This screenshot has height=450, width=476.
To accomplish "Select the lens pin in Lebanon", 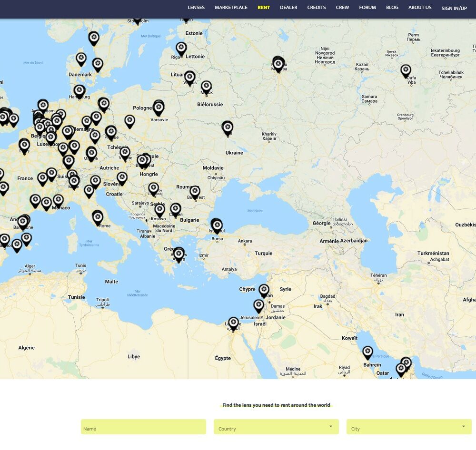I will pos(264,291).
